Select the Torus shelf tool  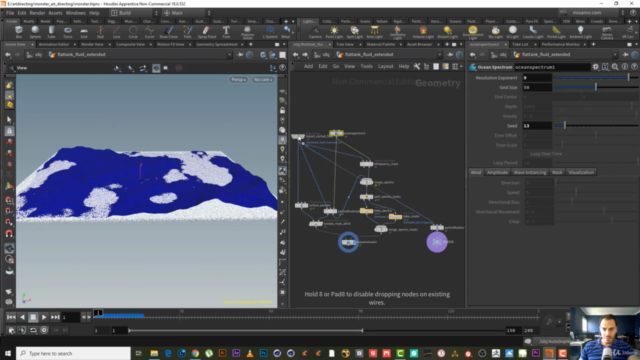[68, 32]
